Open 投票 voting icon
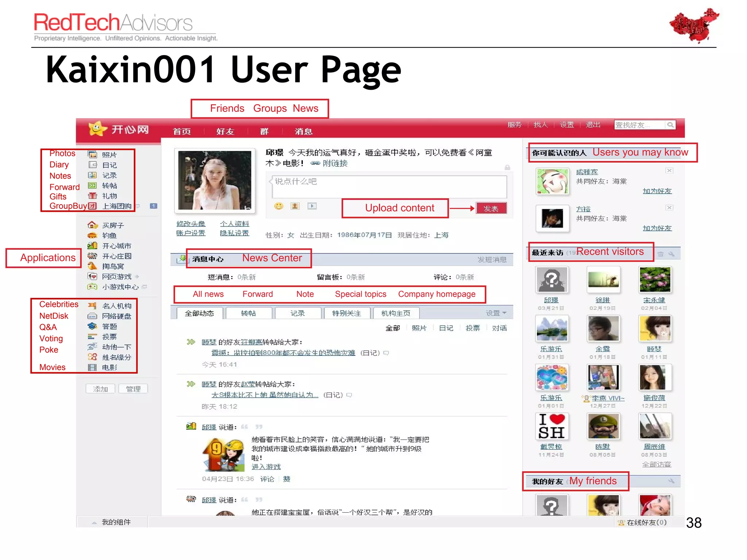747x560 pixels. click(x=92, y=337)
